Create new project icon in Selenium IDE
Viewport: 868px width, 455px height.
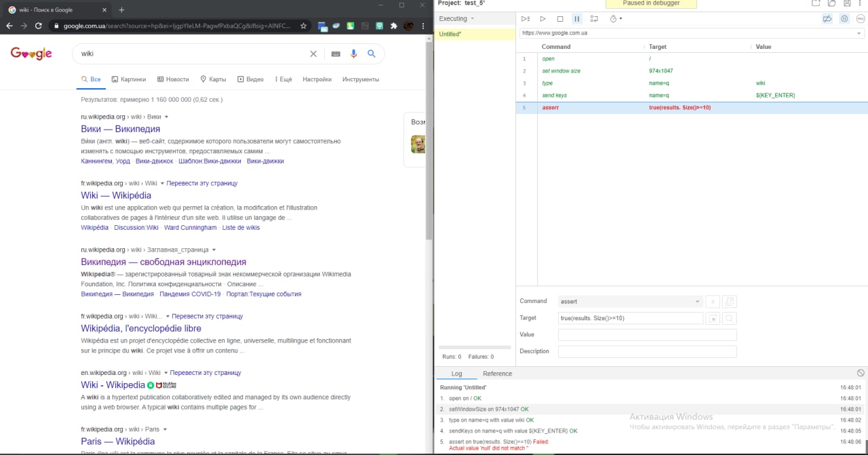pos(816,3)
